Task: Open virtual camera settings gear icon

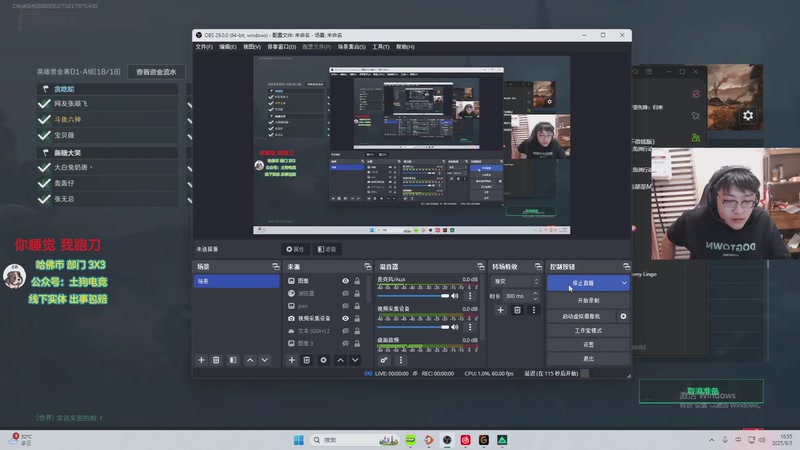Action: (x=623, y=316)
